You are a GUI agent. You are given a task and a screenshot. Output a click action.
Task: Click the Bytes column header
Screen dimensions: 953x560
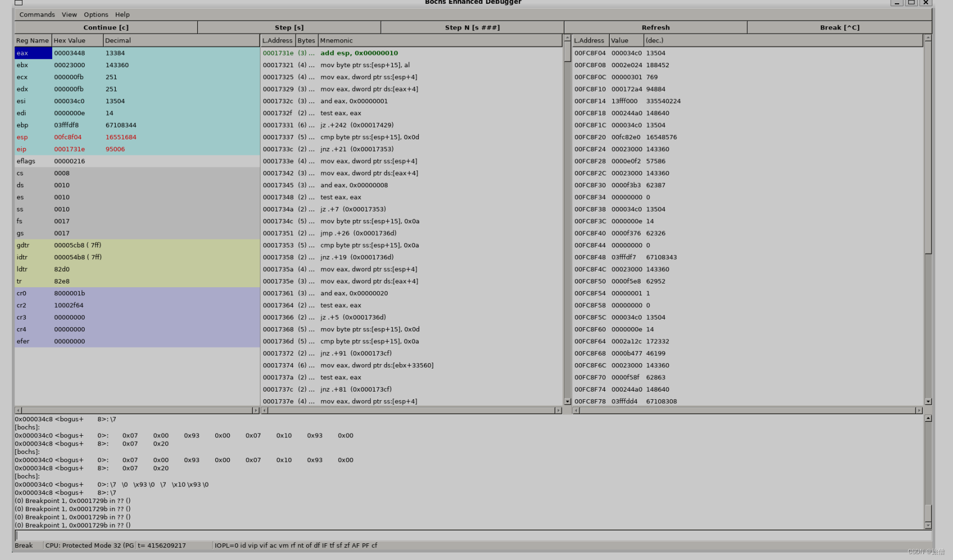click(306, 40)
